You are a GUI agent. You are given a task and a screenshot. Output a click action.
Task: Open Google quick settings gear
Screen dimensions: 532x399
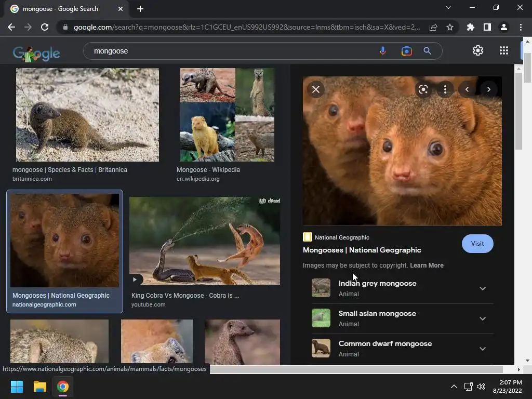pyautogui.click(x=478, y=50)
